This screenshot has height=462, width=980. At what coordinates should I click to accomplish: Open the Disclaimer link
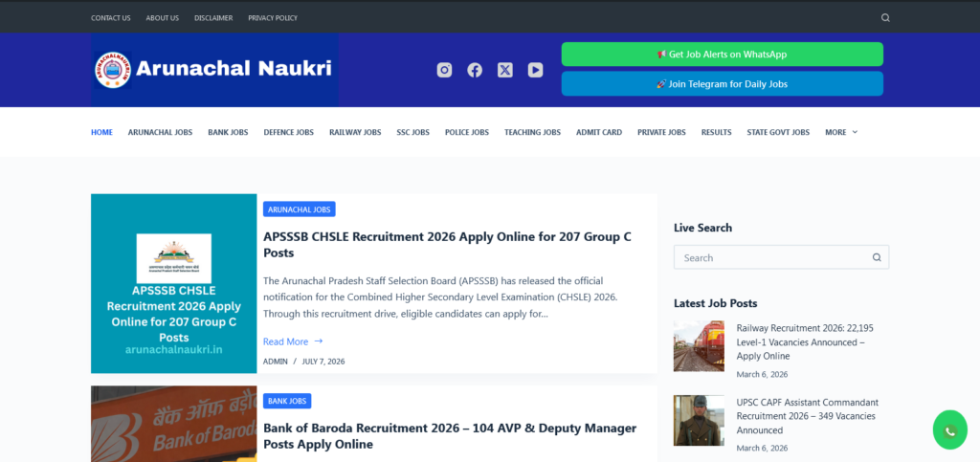click(213, 18)
